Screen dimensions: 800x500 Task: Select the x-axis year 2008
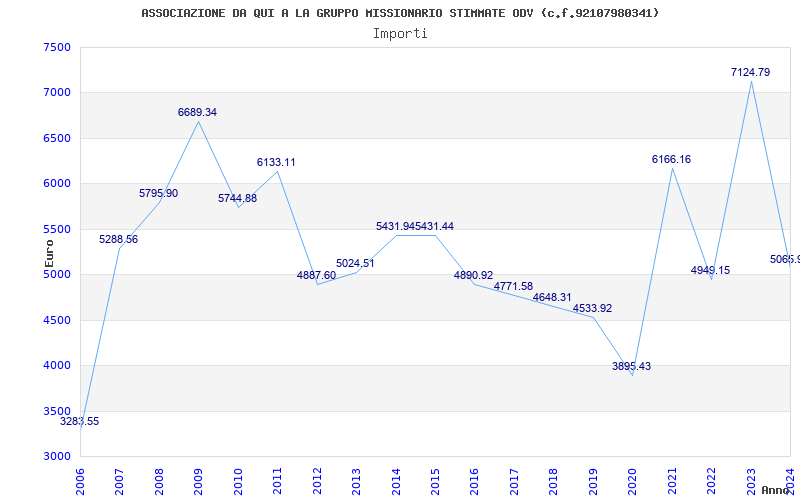(x=159, y=482)
